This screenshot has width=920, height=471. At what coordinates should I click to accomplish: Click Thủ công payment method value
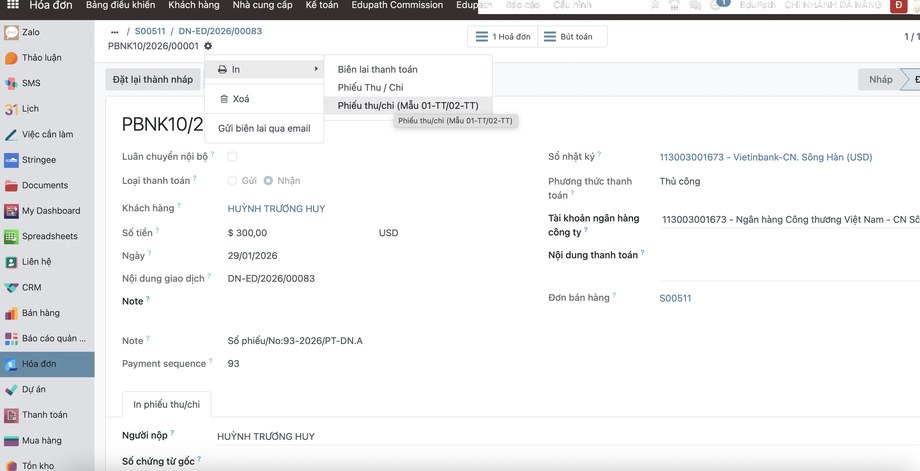pos(680,181)
